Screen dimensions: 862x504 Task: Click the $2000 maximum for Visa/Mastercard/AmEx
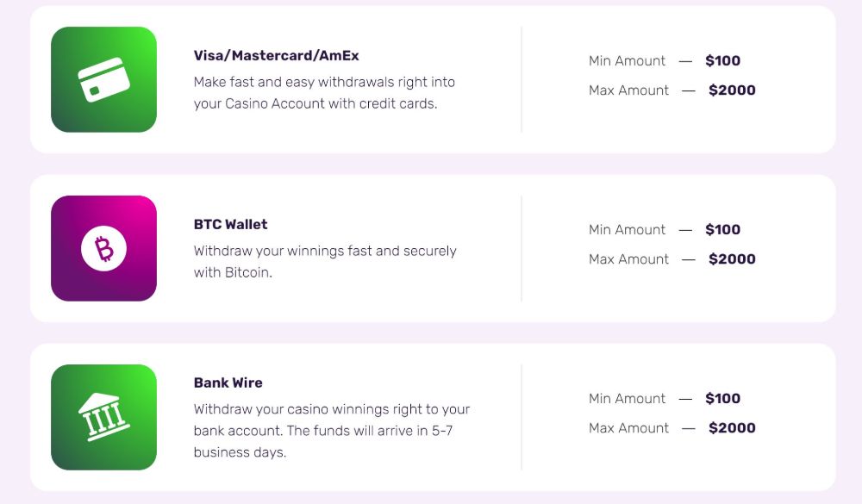click(732, 90)
